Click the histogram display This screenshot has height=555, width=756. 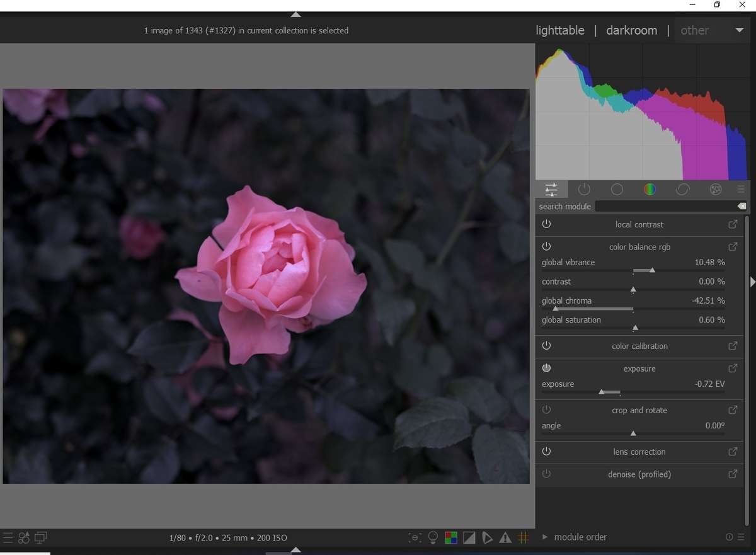tap(641, 112)
